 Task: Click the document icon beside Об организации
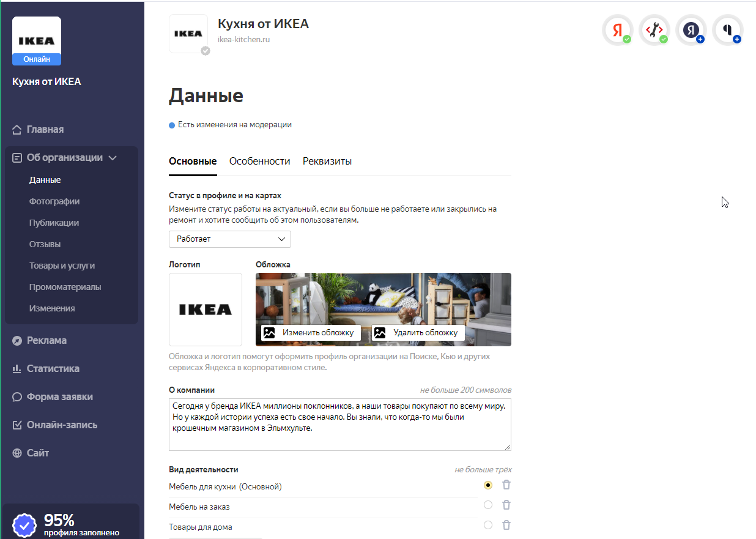click(x=17, y=158)
